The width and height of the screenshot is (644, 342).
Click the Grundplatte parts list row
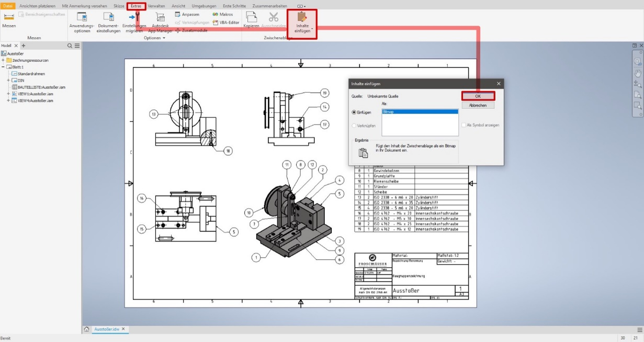pyautogui.click(x=411, y=175)
